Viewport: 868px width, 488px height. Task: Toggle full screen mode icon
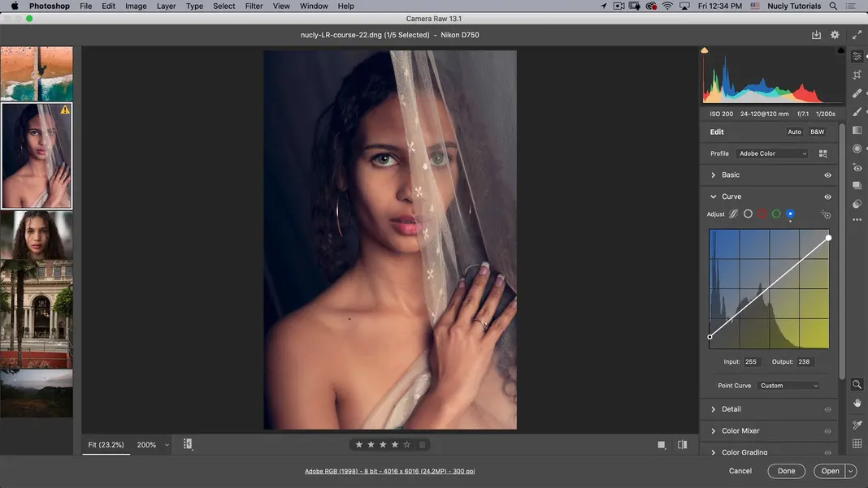pos(857,35)
